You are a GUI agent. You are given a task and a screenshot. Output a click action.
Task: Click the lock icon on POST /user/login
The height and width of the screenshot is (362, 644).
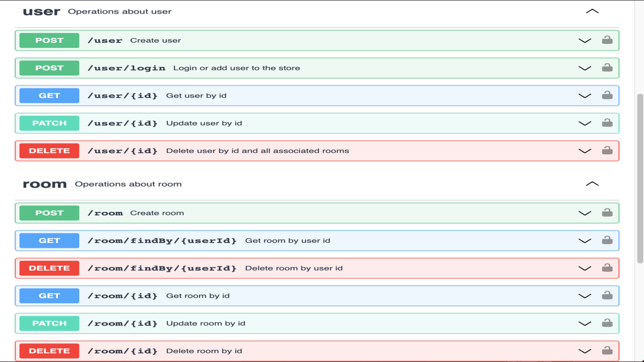(607, 67)
